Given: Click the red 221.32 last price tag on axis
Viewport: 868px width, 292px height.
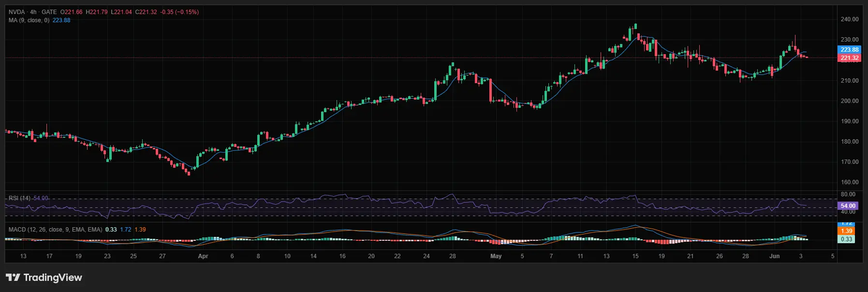Looking at the screenshot, I should pyautogui.click(x=849, y=58).
